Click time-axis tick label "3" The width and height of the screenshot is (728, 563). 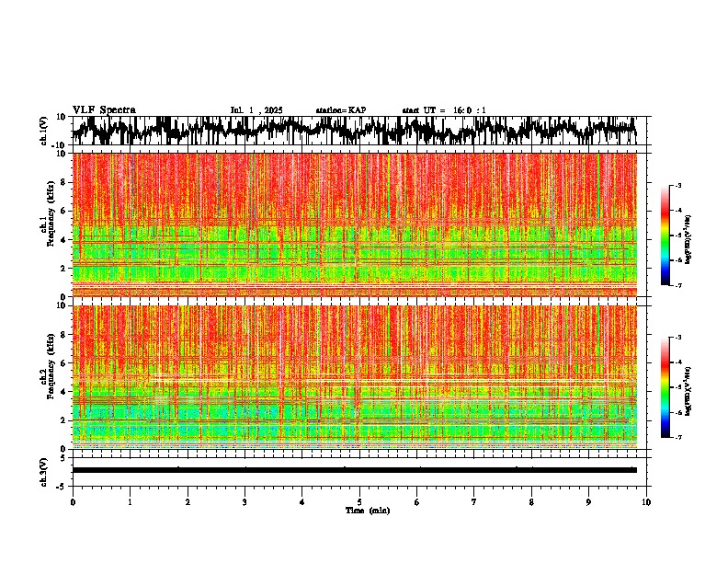(245, 502)
